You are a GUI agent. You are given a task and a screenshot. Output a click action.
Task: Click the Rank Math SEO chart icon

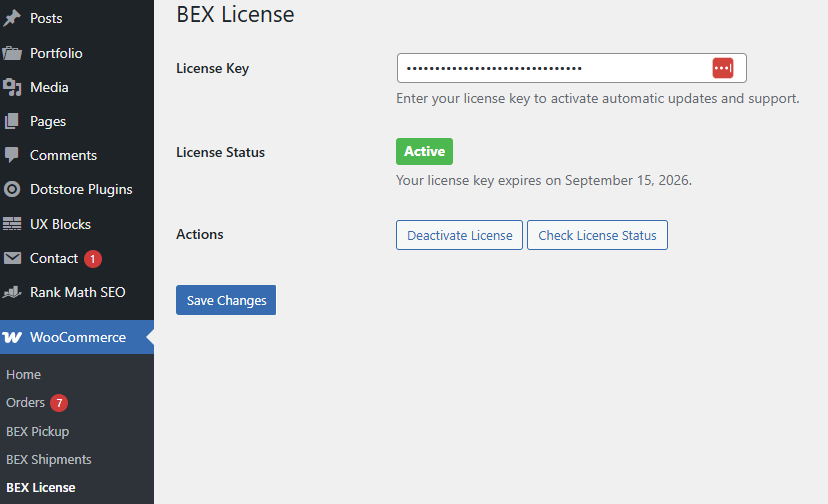12,292
